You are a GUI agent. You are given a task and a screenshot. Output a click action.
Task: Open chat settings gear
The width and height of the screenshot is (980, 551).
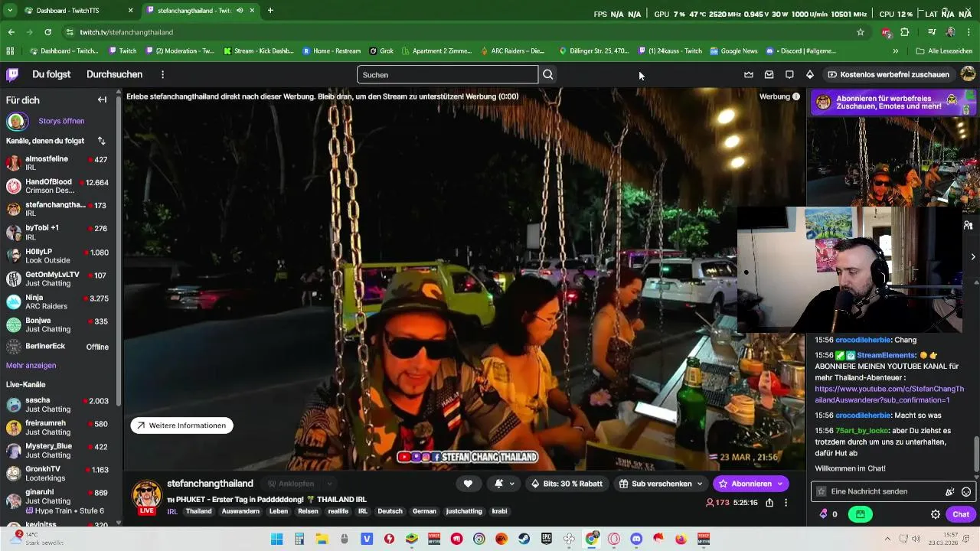935,514
